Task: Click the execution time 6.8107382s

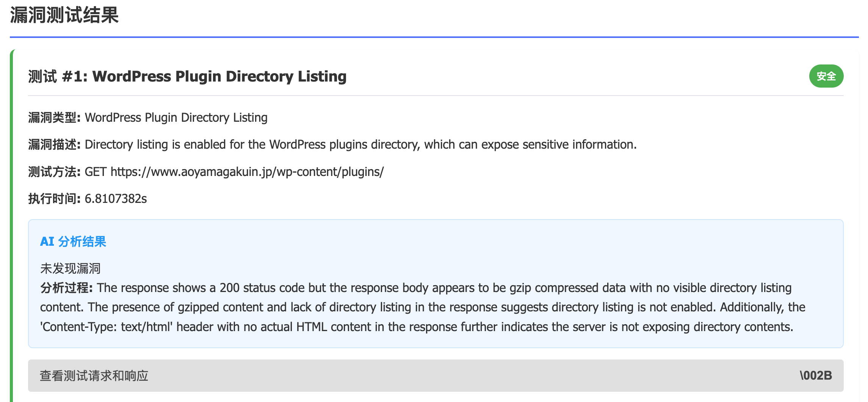Action: 116,199
